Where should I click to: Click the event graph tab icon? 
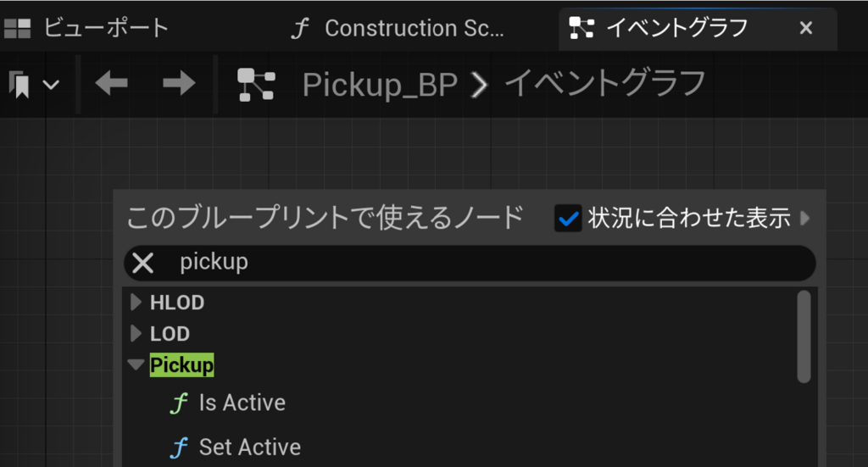click(x=581, y=28)
